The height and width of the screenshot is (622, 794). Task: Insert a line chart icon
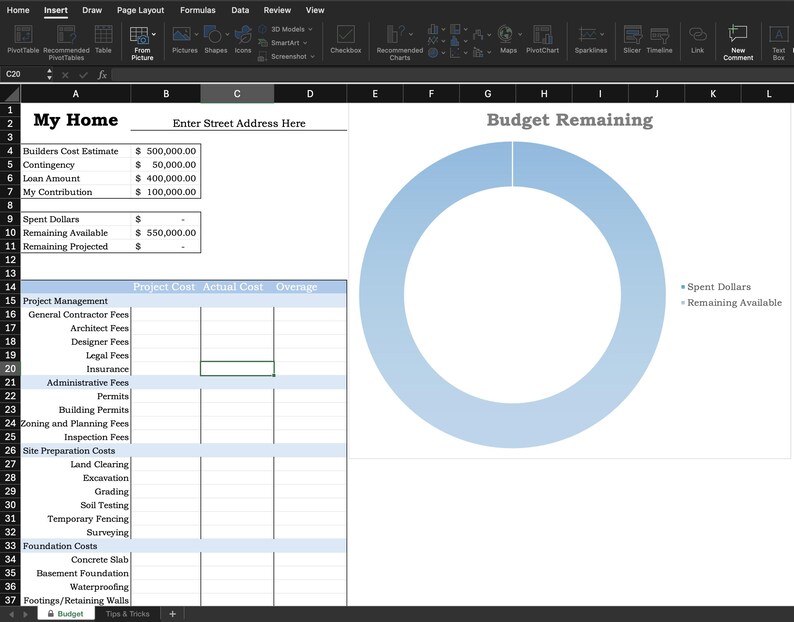pyautogui.click(x=433, y=41)
